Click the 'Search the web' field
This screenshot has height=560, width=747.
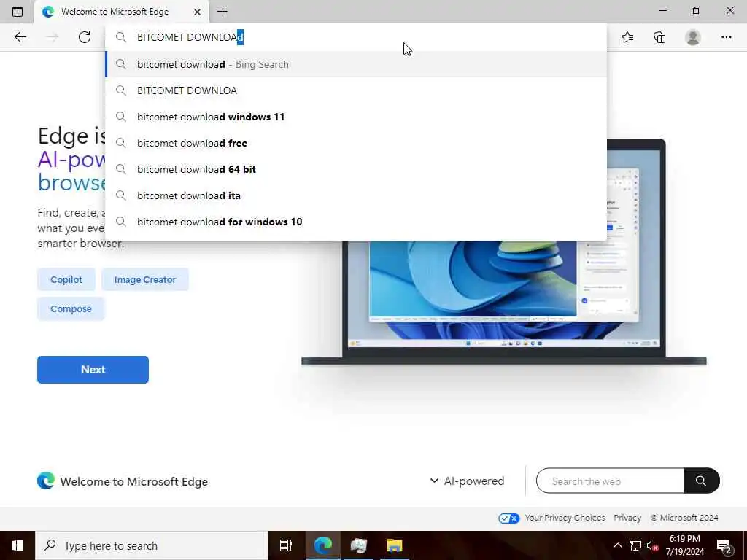coord(611,481)
